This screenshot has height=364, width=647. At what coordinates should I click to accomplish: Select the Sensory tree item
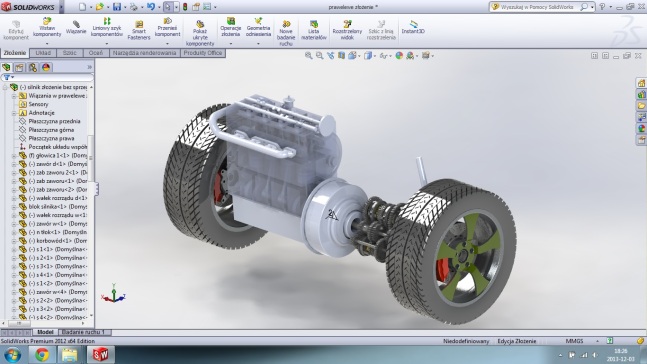38,104
